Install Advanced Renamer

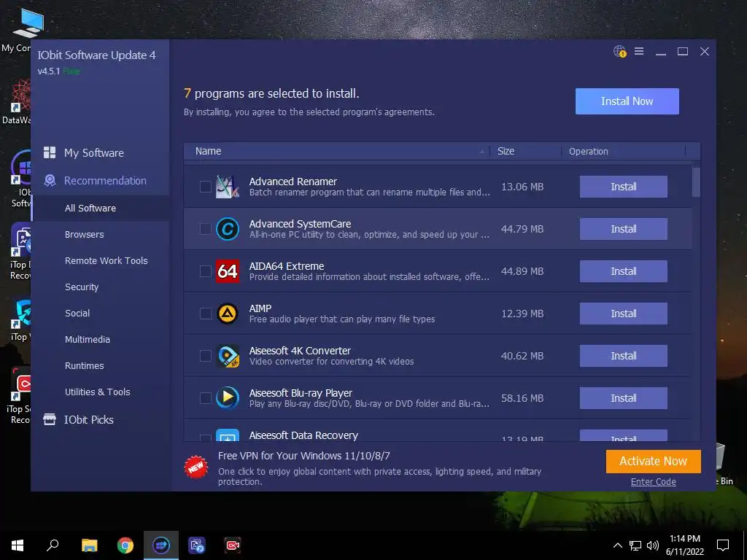[623, 187]
